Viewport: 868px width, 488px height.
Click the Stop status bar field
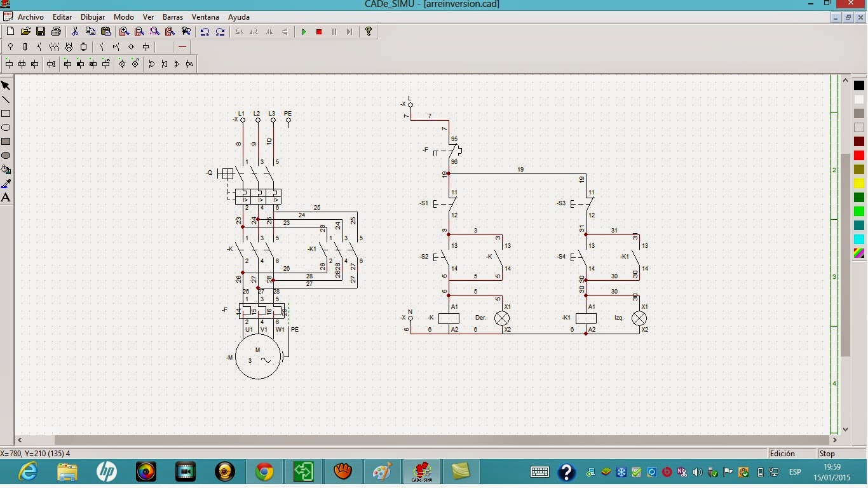(x=841, y=454)
